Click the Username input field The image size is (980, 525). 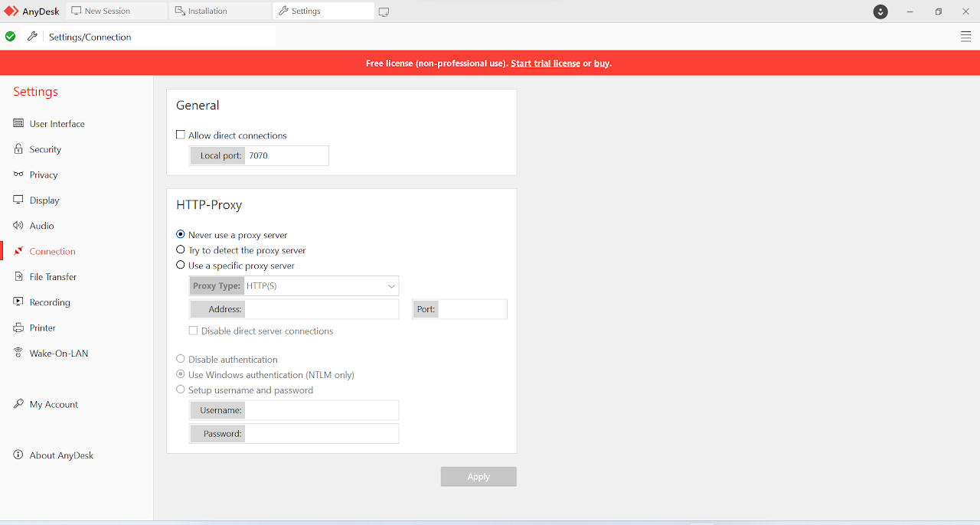click(322, 410)
